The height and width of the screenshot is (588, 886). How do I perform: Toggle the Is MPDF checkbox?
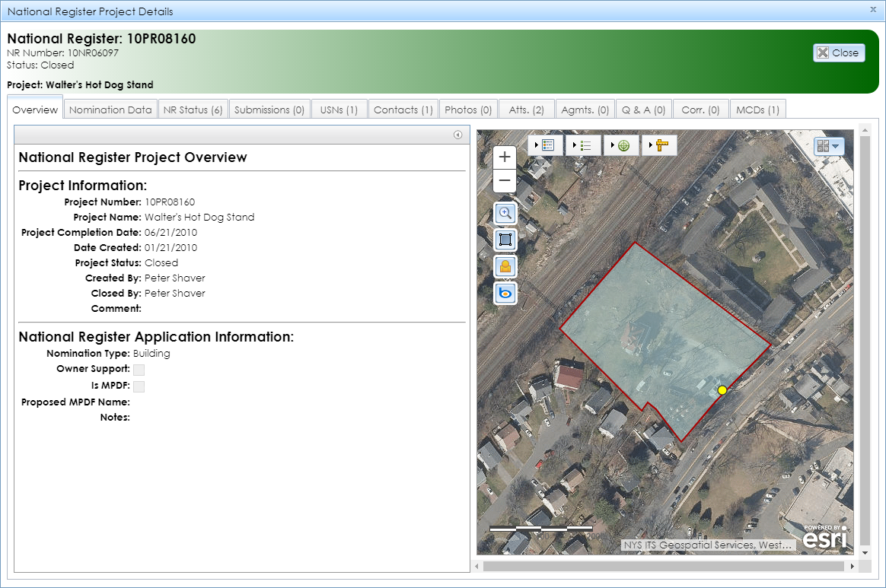click(x=139, y=386)
